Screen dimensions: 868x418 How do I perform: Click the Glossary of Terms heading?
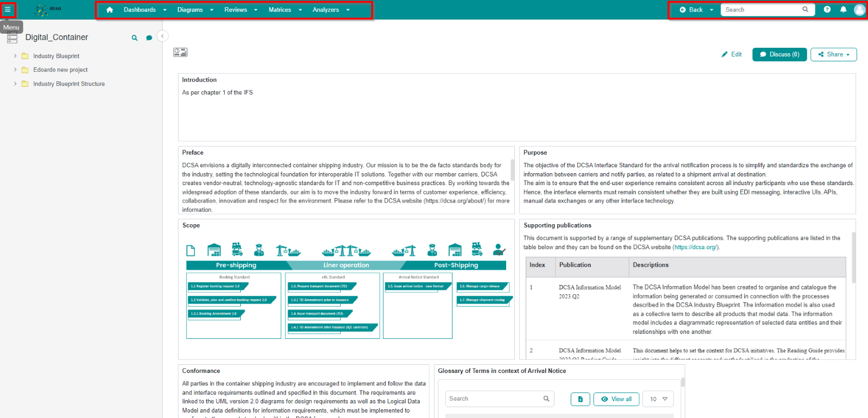click(502, 371)
